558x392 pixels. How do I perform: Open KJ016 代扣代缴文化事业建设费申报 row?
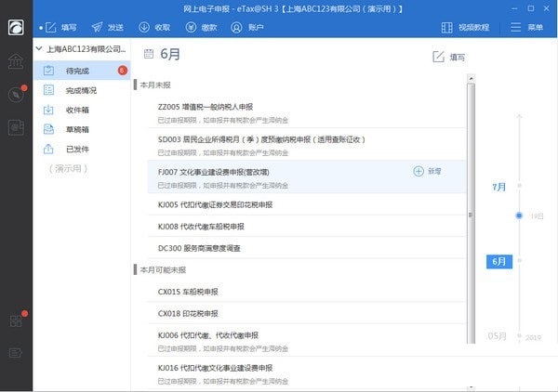pyautogui.click(x=307, y=372)
